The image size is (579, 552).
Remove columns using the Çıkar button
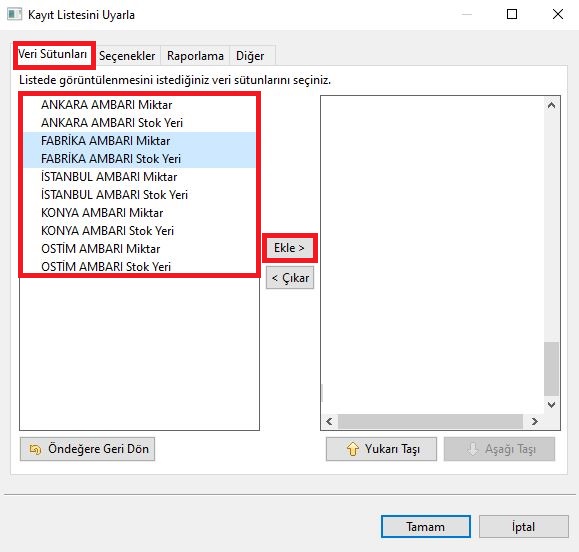tap(290, 278)
